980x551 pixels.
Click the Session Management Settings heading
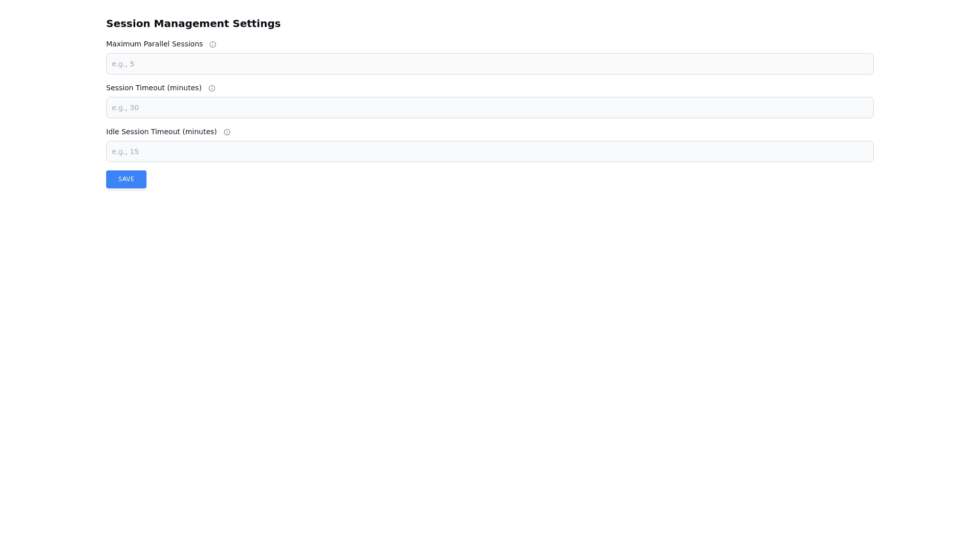(x=193, y=23)
